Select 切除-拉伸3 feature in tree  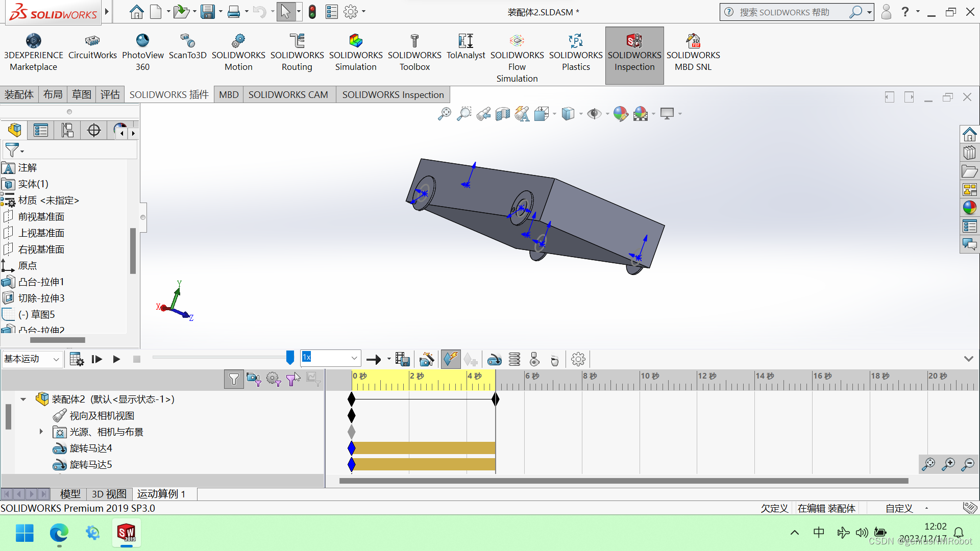41,298
